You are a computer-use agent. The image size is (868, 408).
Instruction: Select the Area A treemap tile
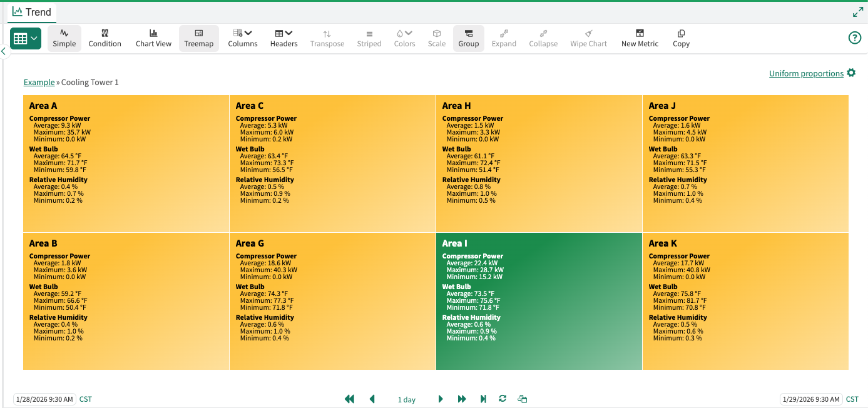click(x=126, y=163)
